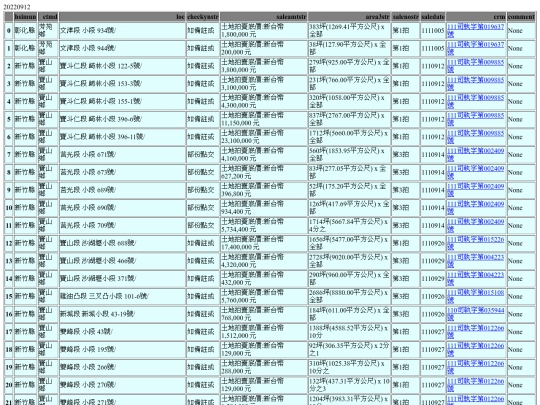Viewport: 540px width, 405px height.
Task: Select area cell 310坪(1025.38平方公尺)
Action: (349, 367)
